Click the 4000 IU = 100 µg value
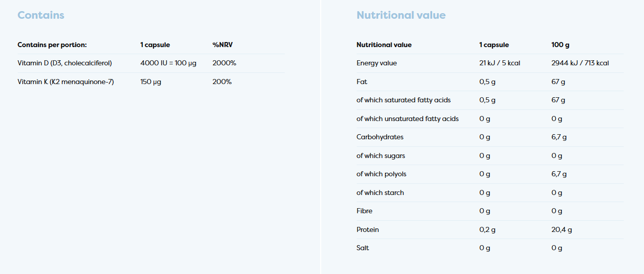 coord(168,63)
